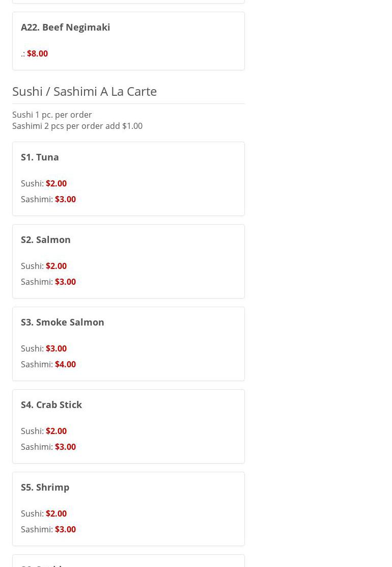Open the S3. Smoke Salmon item
392x567 pixels.
click(62, 322)
